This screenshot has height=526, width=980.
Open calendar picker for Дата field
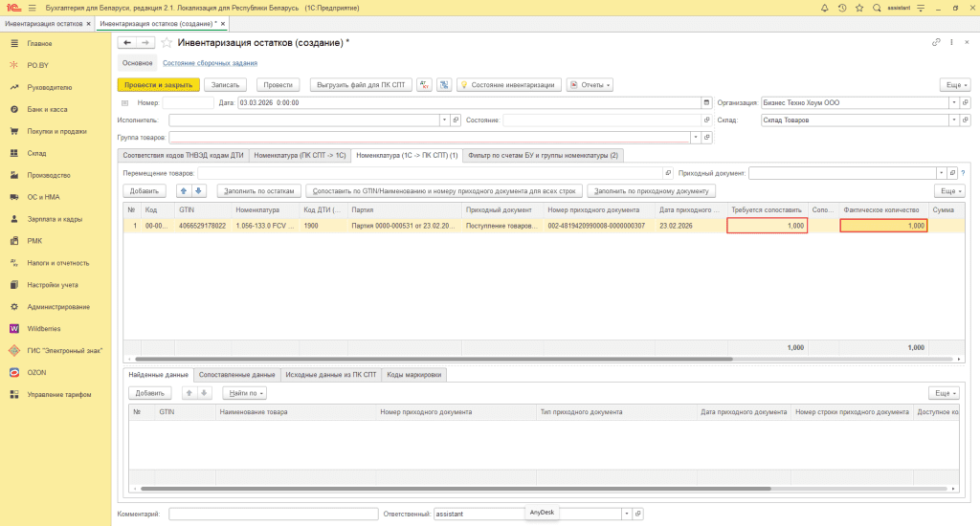[706, 102]
